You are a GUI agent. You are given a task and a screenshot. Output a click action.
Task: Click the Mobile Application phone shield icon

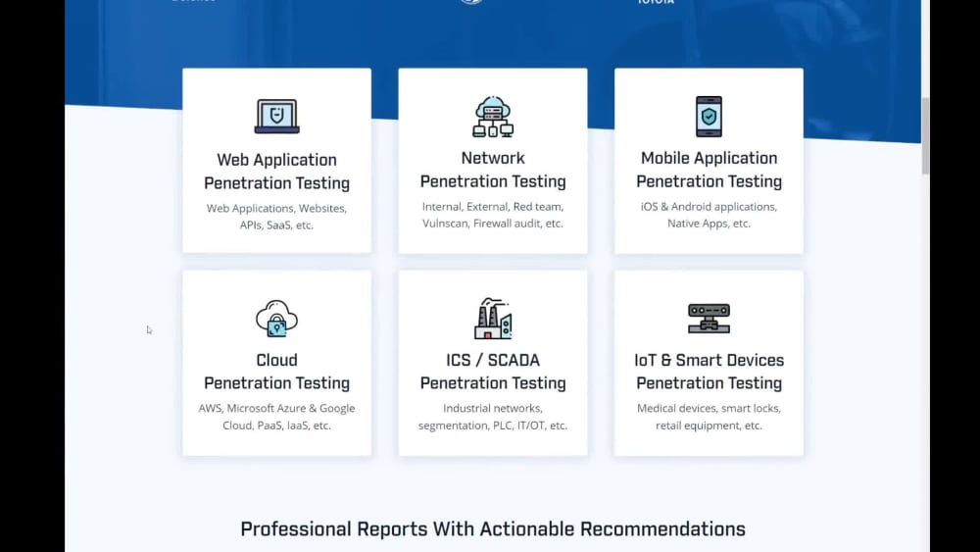[709, 117]
